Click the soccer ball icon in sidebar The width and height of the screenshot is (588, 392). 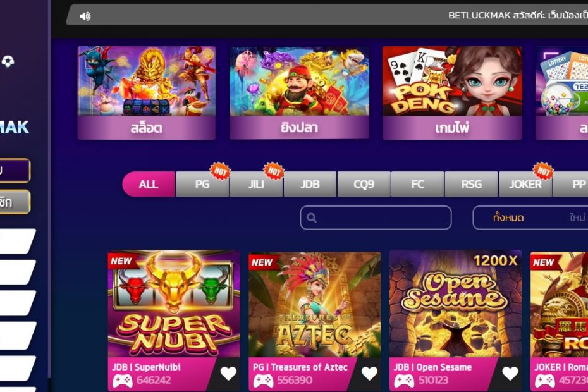click(x=8, y=61)
